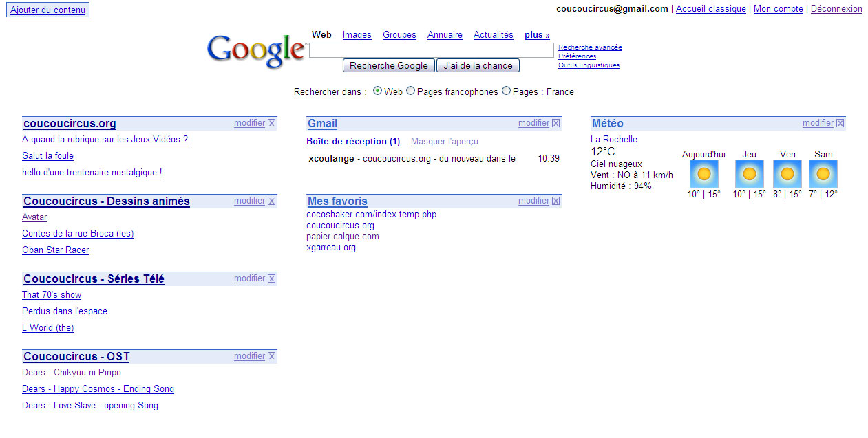
Task: Close the coucoucircus.org module
Action: [271, 124]
